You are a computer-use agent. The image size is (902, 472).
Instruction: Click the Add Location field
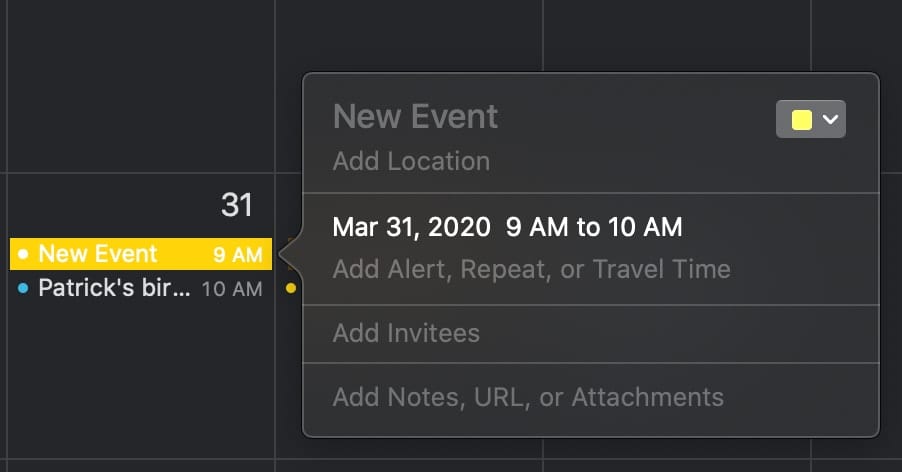[411, 161]
